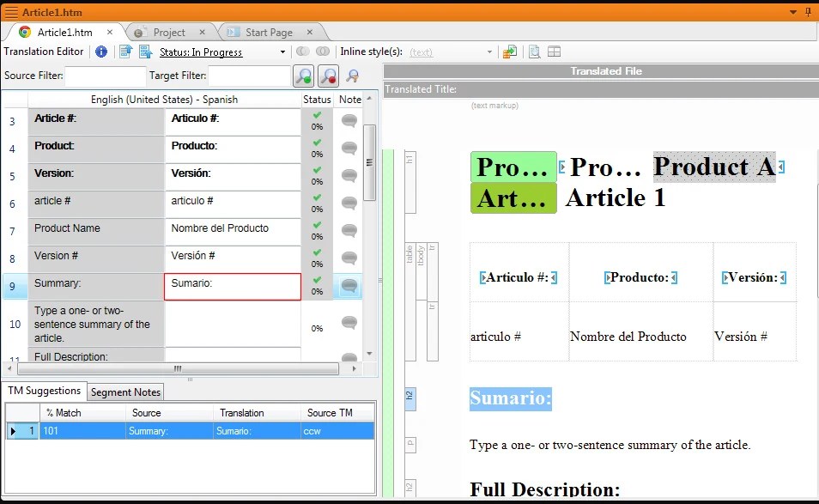Switch to the Article1.htm tab
Image resolution: width=819 pixels, height=504 pixels.
coord(64,33)
